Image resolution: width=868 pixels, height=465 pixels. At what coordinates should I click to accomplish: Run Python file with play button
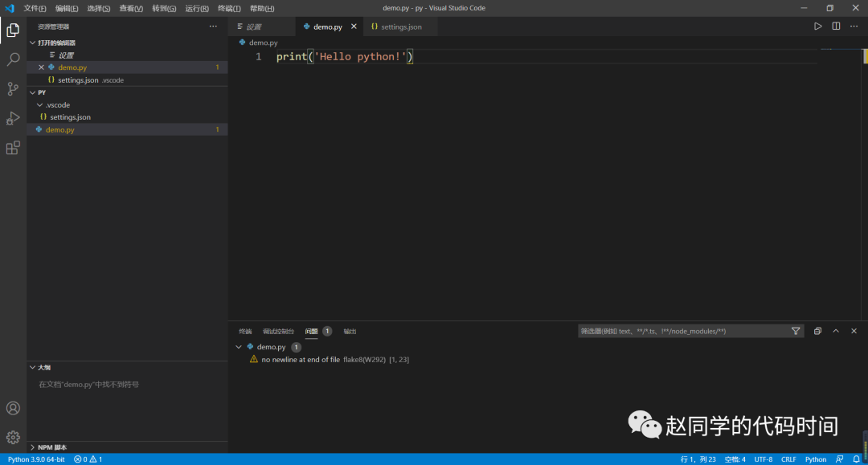817,26
